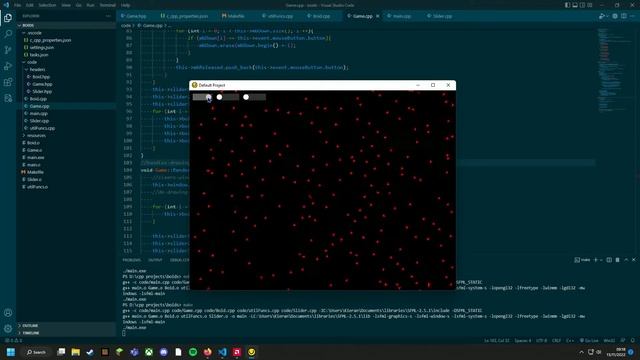Image resolution: width=640 pixels, height=360 pixels.
Task: Maximize the terminal panel with chevron up
Action: 626,260
